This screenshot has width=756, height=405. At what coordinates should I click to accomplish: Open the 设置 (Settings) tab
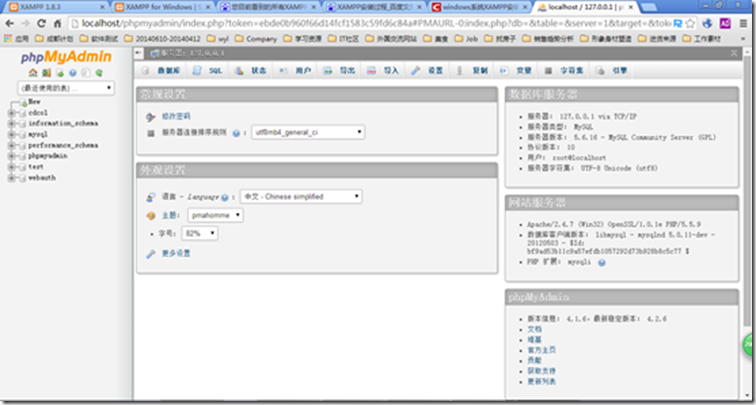tap(427, 71)
